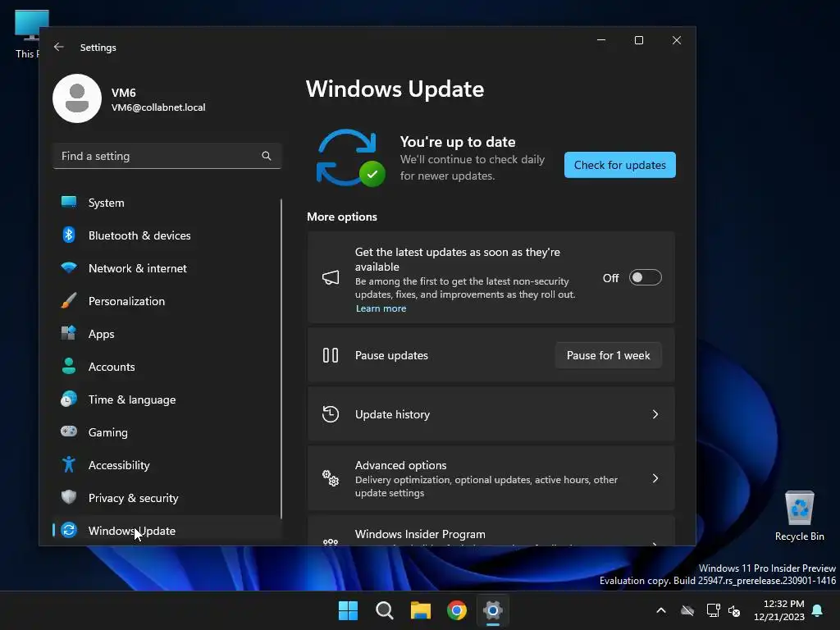Expand Advanced options chevron arrow
This screenshot has width=840, height=630.
click(x=655, y=478)
